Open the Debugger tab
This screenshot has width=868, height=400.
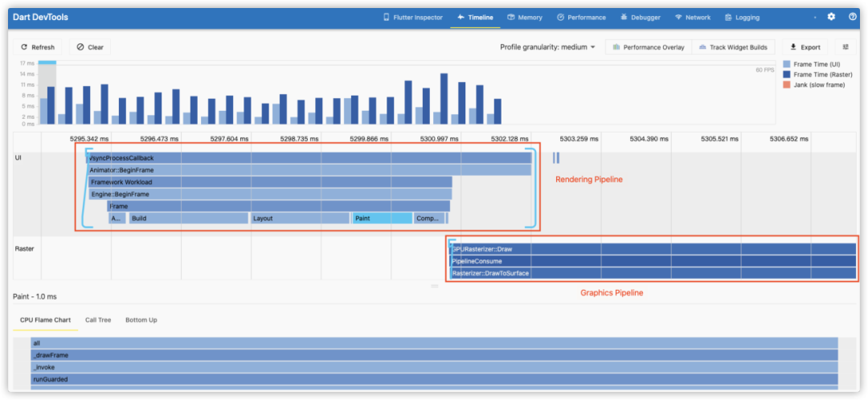coord(640,17)
